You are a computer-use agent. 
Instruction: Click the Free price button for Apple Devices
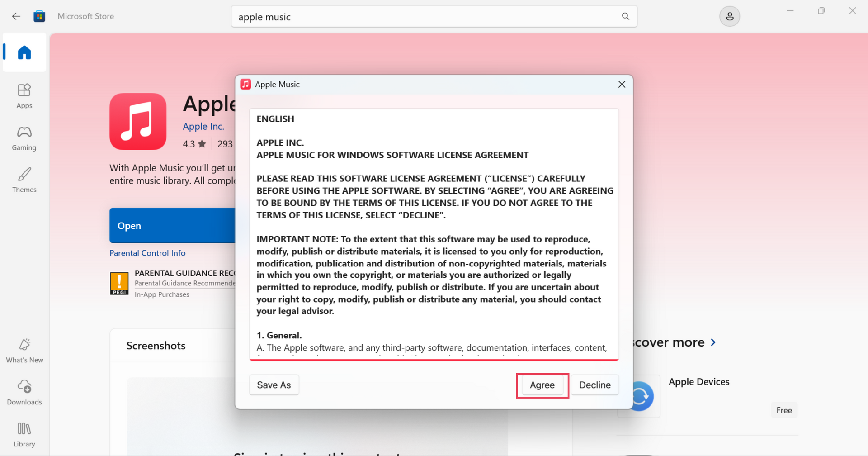coord(784,410)
